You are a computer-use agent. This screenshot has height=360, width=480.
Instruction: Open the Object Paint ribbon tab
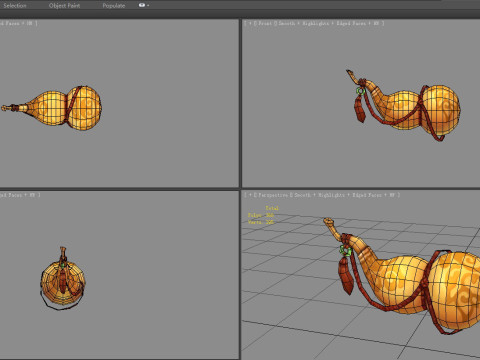pos(64,6)
